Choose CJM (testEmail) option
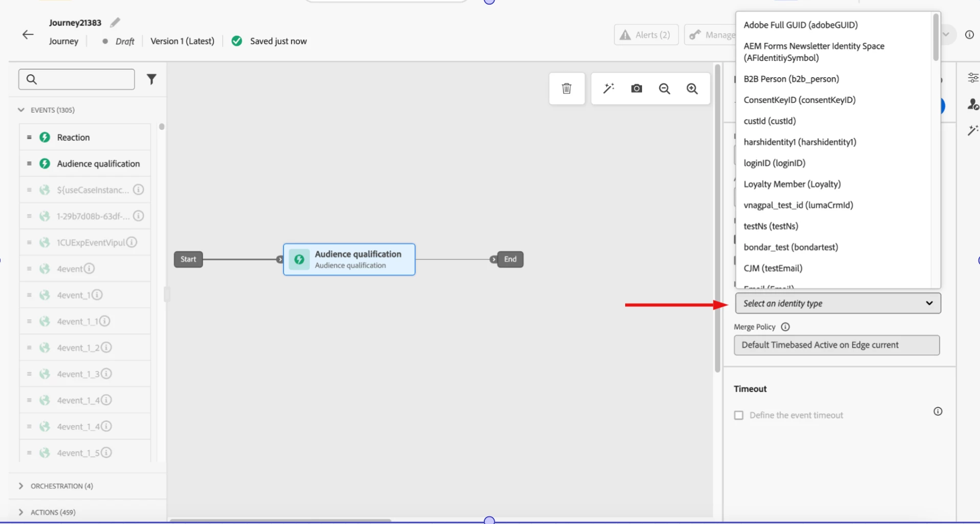This screenshot has width=980, height=524. (773, 268)
